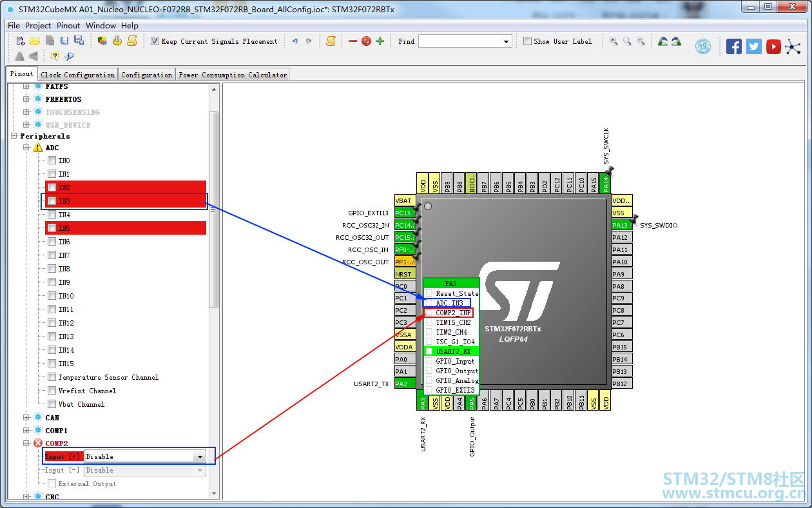Check the ADC IN4 checkbox

tap(52, 215)
